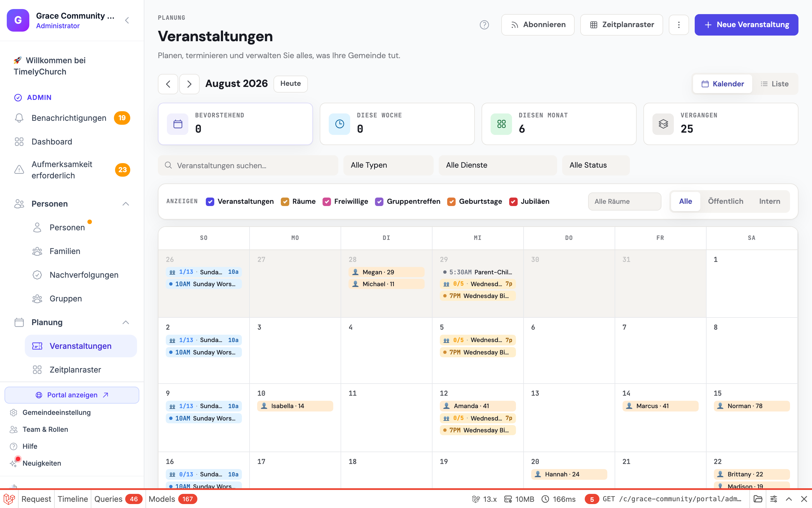Toggle the Jubiläen checkbox
This screenshot has width=812, height=508.
[x=513, y=202]
